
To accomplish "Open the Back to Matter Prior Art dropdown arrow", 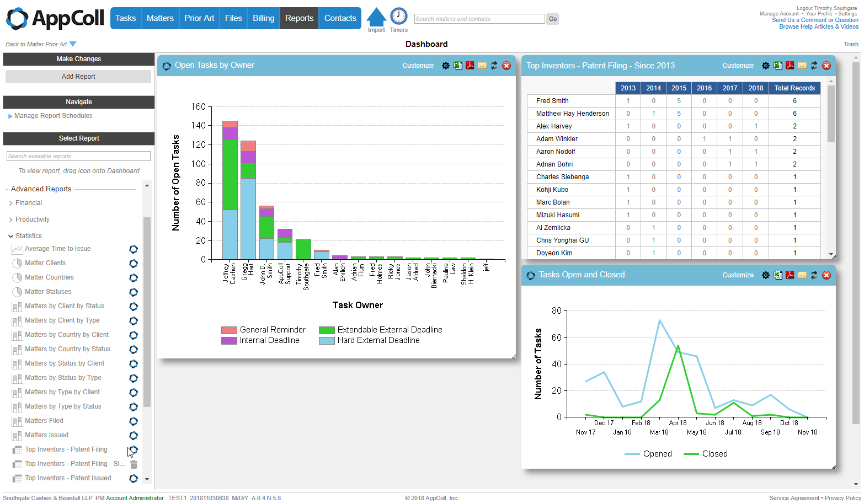I will click(x=73, y=44).
